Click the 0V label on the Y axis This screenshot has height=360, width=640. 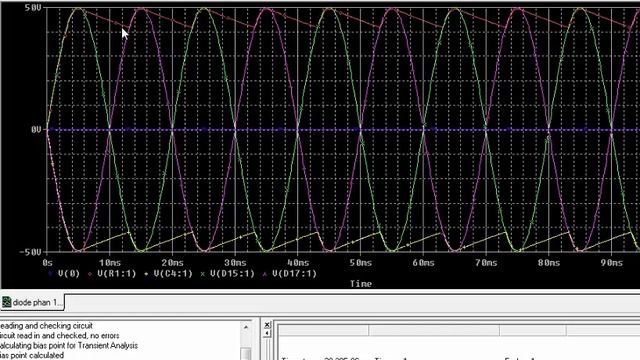[x=36, y=129]
